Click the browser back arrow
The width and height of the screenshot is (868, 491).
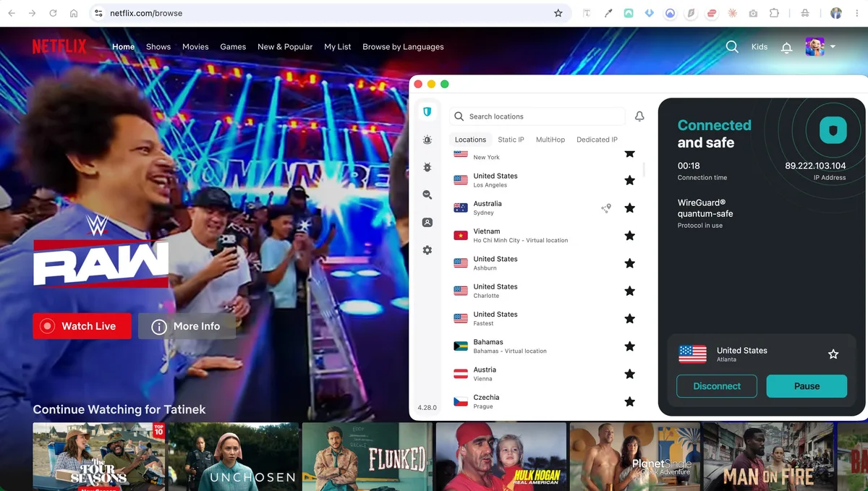(12, 13)
